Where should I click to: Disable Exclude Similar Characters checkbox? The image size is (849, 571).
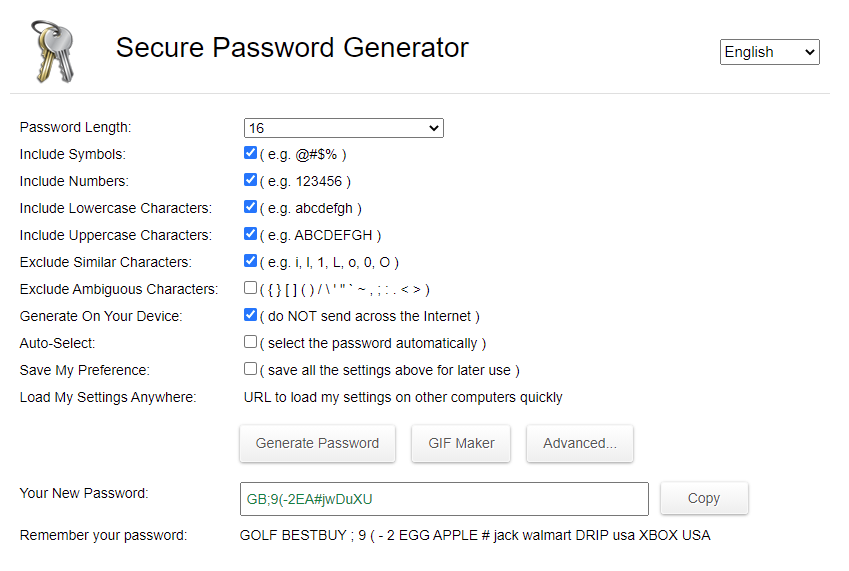pyautogui.click(x=250, y=261)
